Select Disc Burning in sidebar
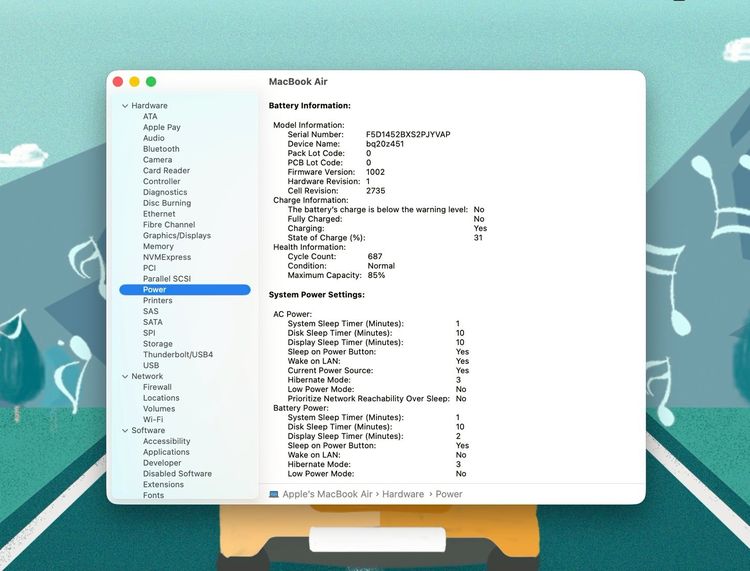Image resolution: width=750 pixels, height=571 pixels. point(166,203)
